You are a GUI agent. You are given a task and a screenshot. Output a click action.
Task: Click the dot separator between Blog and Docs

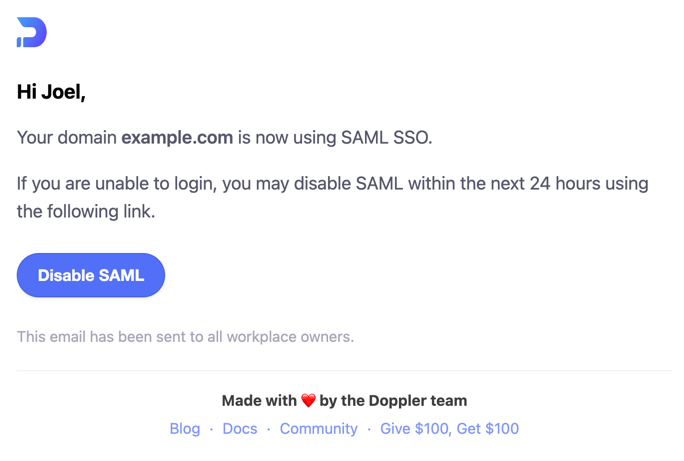tap(212, 429)
